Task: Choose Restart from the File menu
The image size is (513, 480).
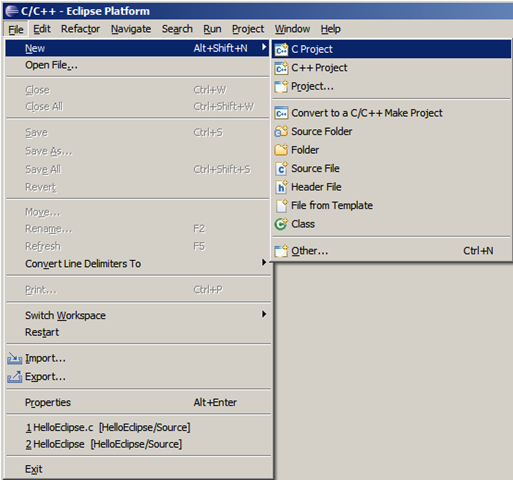Action: [42, 332]
